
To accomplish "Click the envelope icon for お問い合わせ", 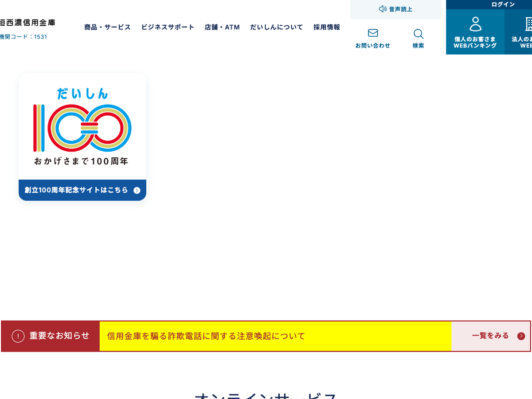I will 373,33.
